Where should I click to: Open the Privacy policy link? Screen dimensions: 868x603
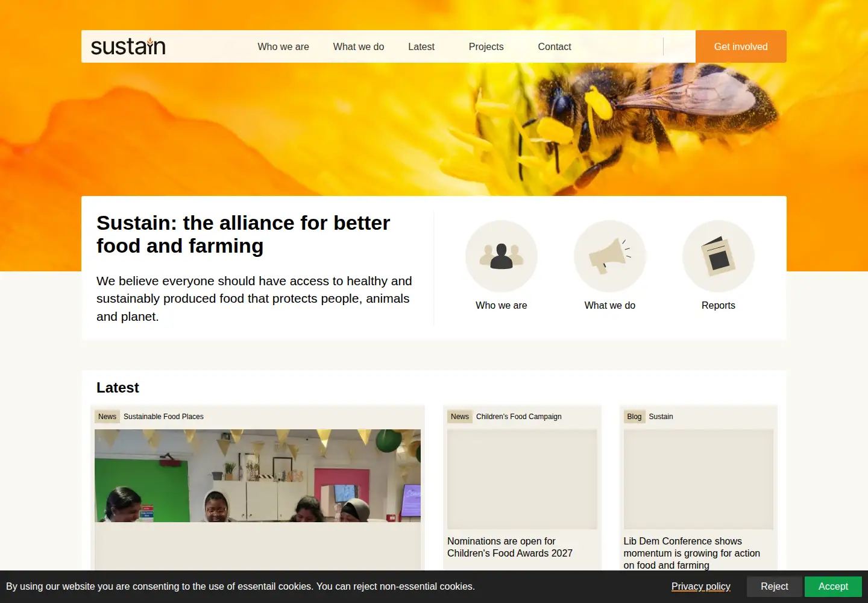701,587
